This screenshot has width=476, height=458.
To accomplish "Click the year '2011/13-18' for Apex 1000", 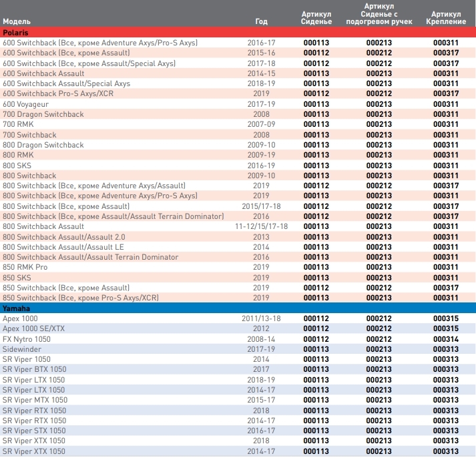I will click(x=261, y=318).
